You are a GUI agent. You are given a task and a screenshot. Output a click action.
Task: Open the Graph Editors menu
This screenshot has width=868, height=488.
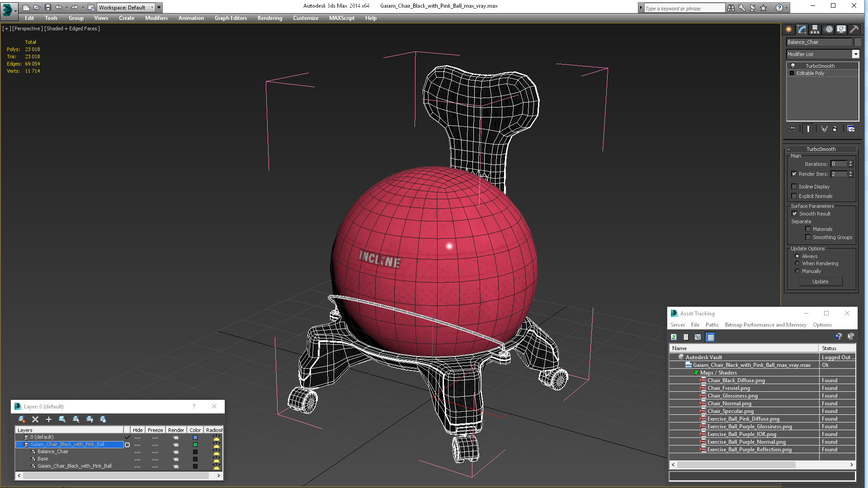(231, 18)
